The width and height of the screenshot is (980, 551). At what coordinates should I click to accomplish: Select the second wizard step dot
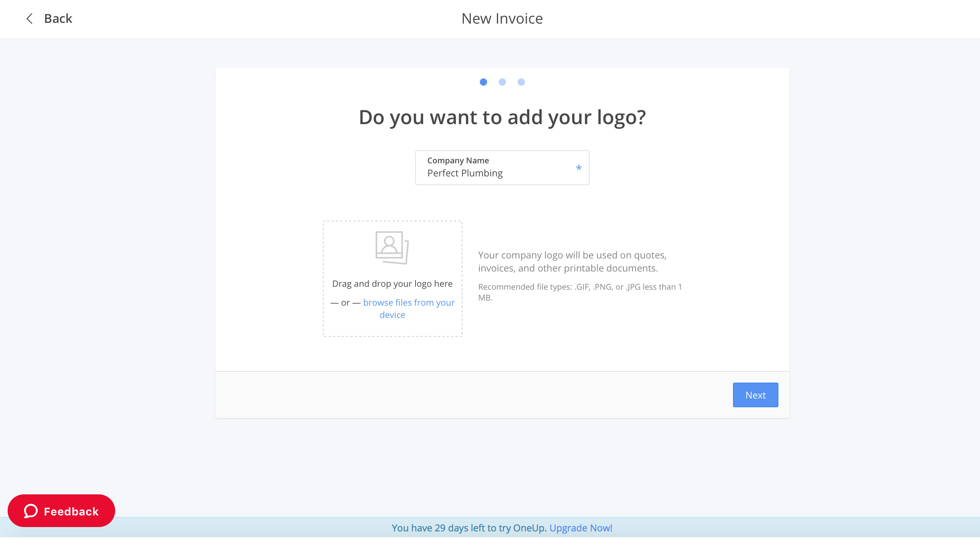click(502, 82)
